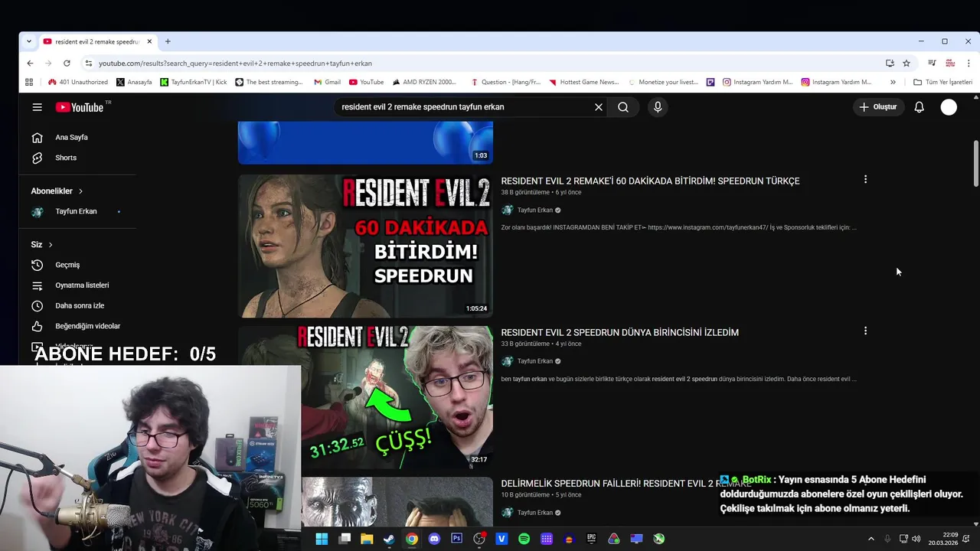Open the YouTube hamburger guide menu

pos(37,107)
